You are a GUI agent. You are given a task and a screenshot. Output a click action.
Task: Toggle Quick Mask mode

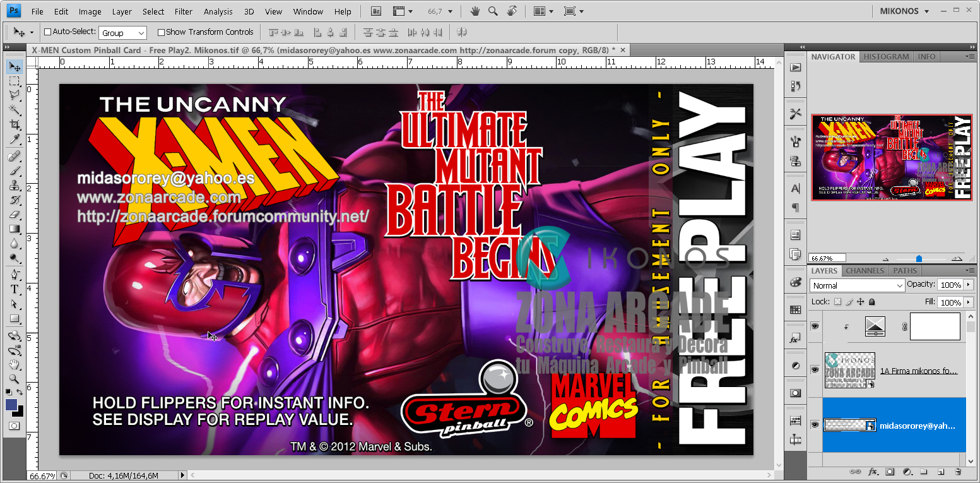click(x=15, y=426)
